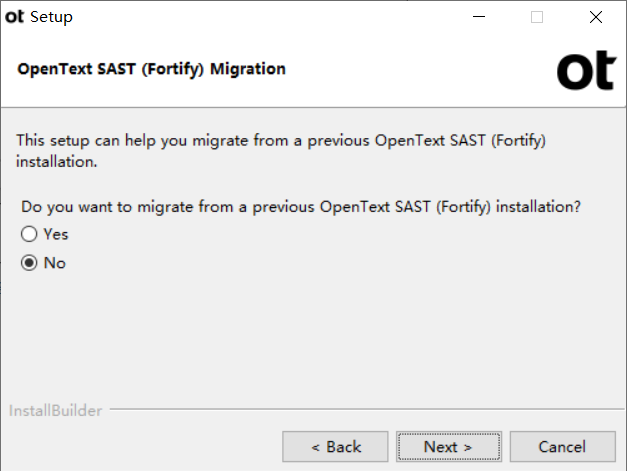Click the "No" option label text
This screenshot has height=471, width=627.
[55, 263]
